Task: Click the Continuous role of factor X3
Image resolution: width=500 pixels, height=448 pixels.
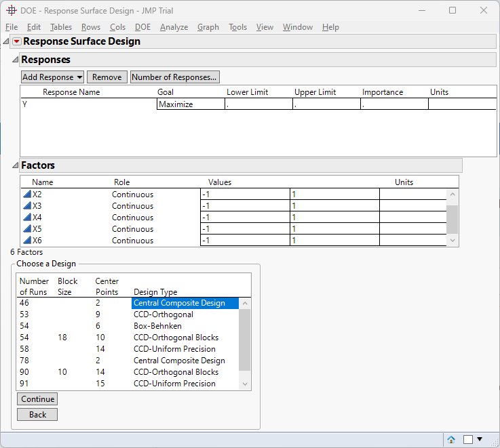Action: tap(132, 206)
